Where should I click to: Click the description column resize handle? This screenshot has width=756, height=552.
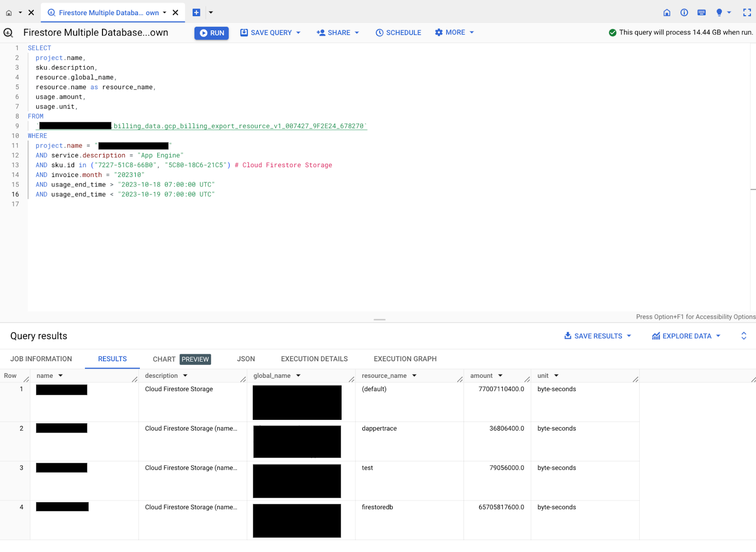point(243,379)
